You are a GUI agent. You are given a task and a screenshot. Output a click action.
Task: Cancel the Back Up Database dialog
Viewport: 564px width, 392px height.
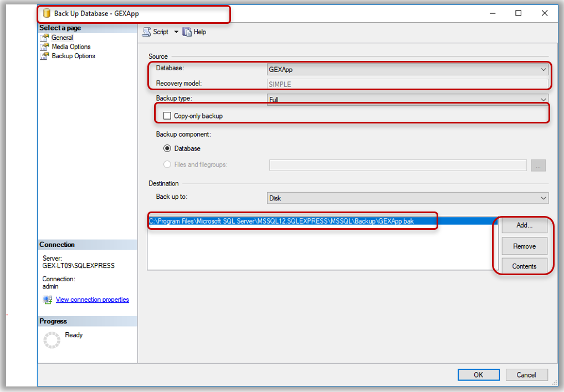click(x=526, y=375)
